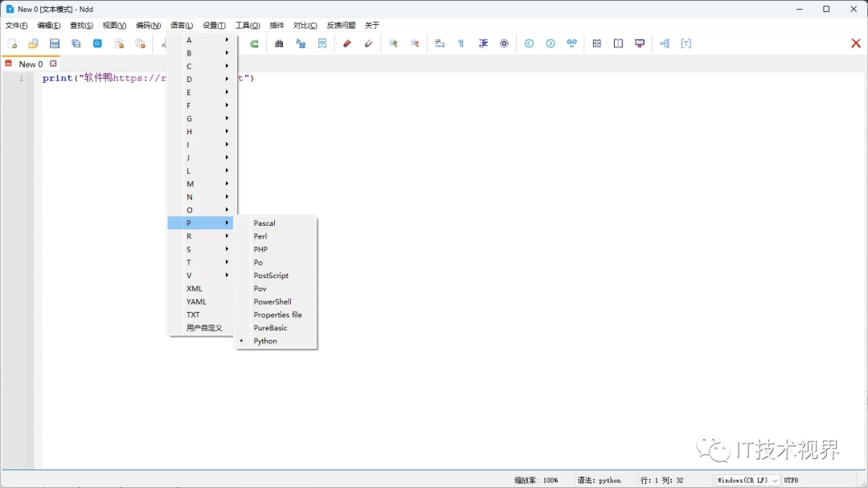Click the red X at toolbar right
Image resolution: width=868 pixels, height=488 pixels.
[x=855, y=43]
